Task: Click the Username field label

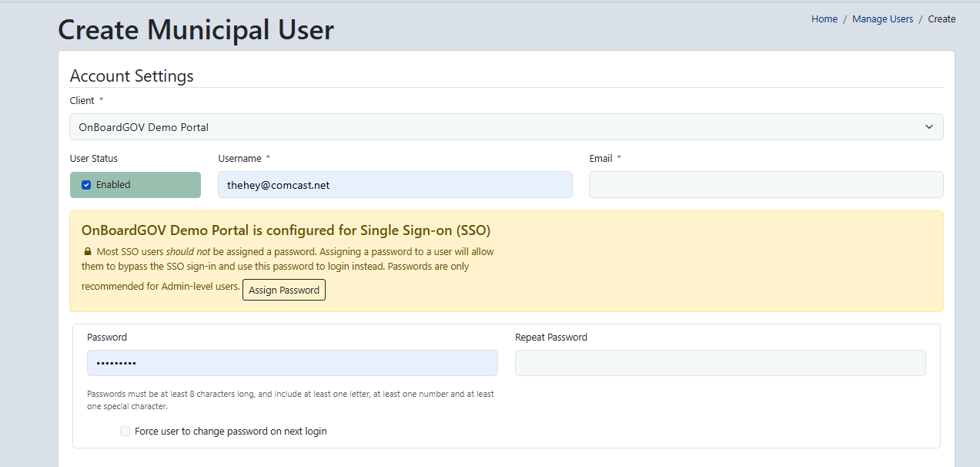Action: coord(240,159)
